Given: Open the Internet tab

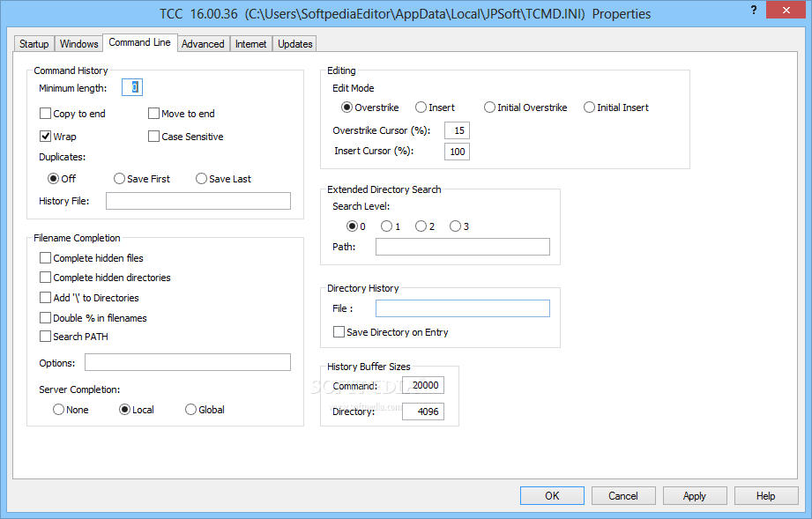Looking at the screenshot, I should click(250, 44).
